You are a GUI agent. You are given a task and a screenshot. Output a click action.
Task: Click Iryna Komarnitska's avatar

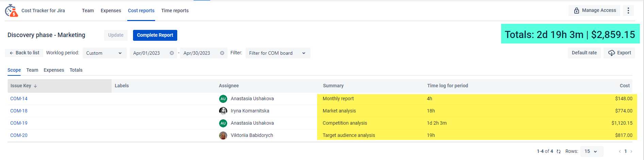tap(223, 111)
